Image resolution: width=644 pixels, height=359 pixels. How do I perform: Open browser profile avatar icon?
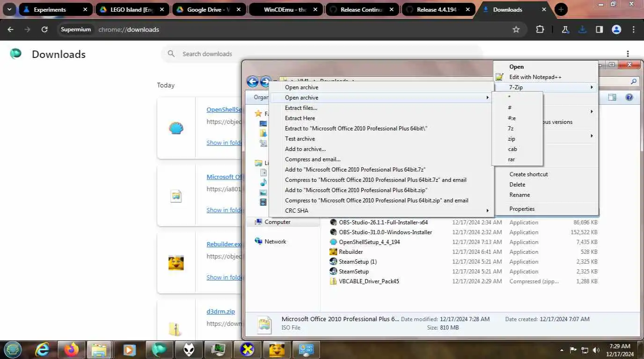(616, 29)
